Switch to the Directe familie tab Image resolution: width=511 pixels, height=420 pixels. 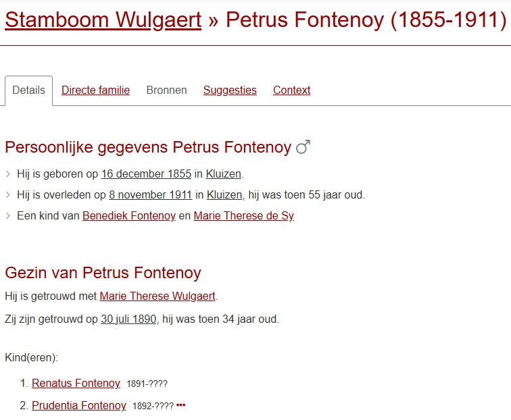click(x=95, y=90)
